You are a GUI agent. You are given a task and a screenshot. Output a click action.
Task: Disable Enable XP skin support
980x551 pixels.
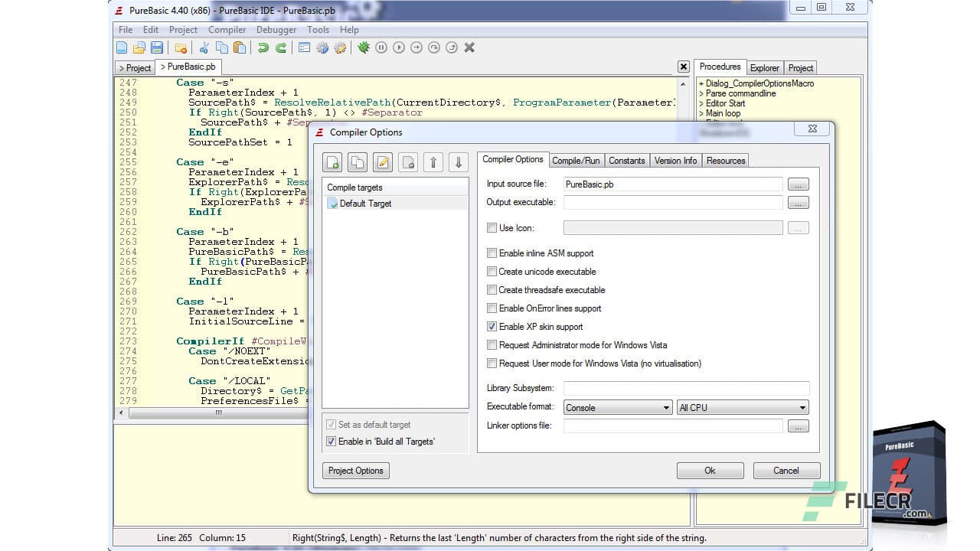(492, 327)
